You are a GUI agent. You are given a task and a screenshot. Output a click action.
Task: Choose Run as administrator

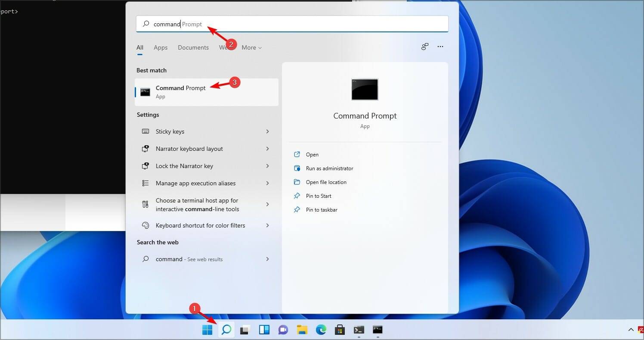point(329,168)
